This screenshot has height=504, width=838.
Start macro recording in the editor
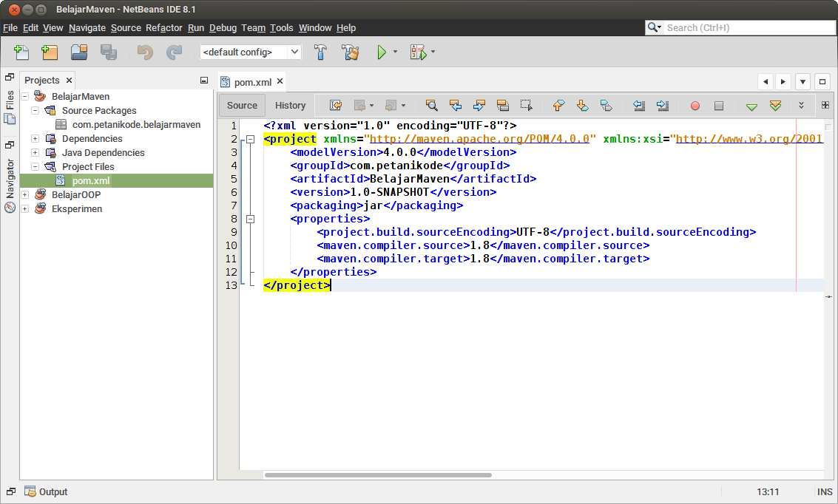tap(695, 106)
